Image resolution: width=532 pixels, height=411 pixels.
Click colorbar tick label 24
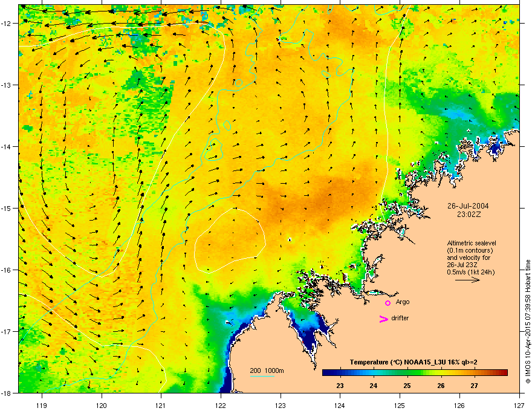point(373,386)
